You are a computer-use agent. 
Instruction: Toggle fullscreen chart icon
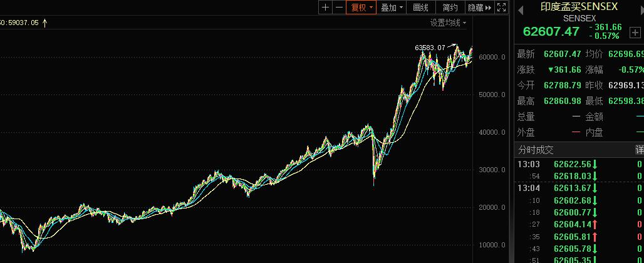(502, 8)
